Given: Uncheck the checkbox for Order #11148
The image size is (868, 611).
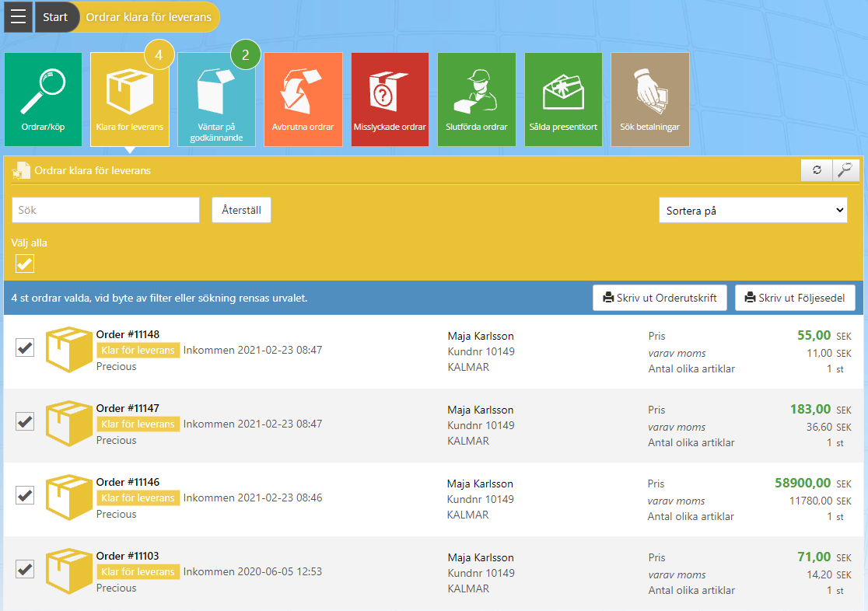Looking at the screenshot, I should (25, 347).
